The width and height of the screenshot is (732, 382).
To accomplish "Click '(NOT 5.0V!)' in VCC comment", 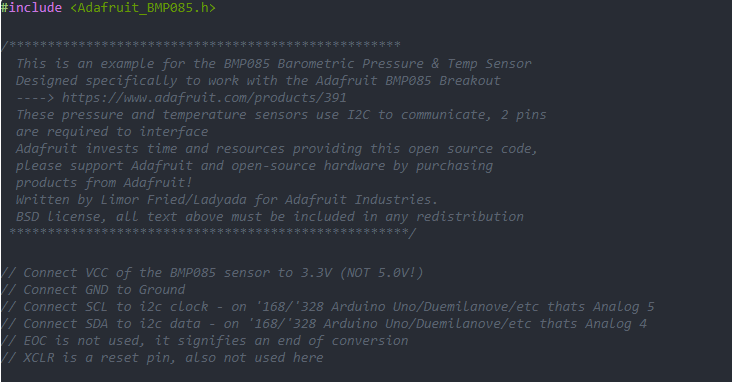I will 381,273.
